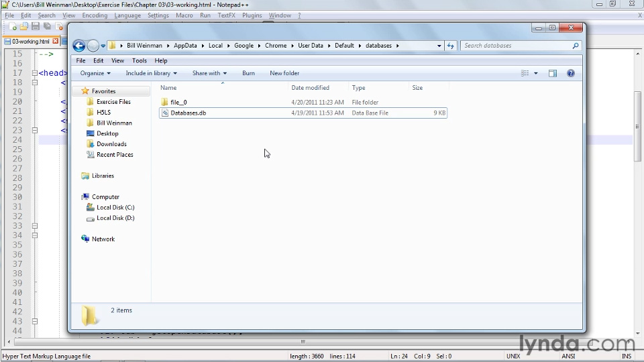Close the 03-working.html tab in Notepad++
The height and width of the screenshot is (362, 644).
(56, 41)
